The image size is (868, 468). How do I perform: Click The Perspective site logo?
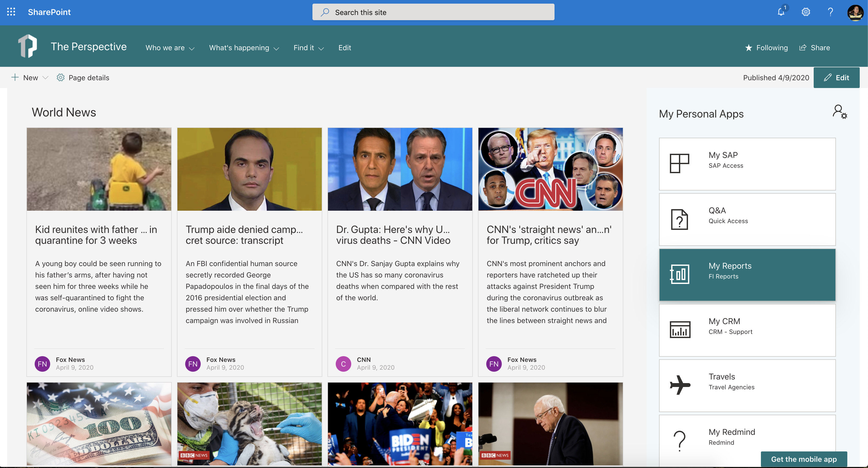pos(28,46)
